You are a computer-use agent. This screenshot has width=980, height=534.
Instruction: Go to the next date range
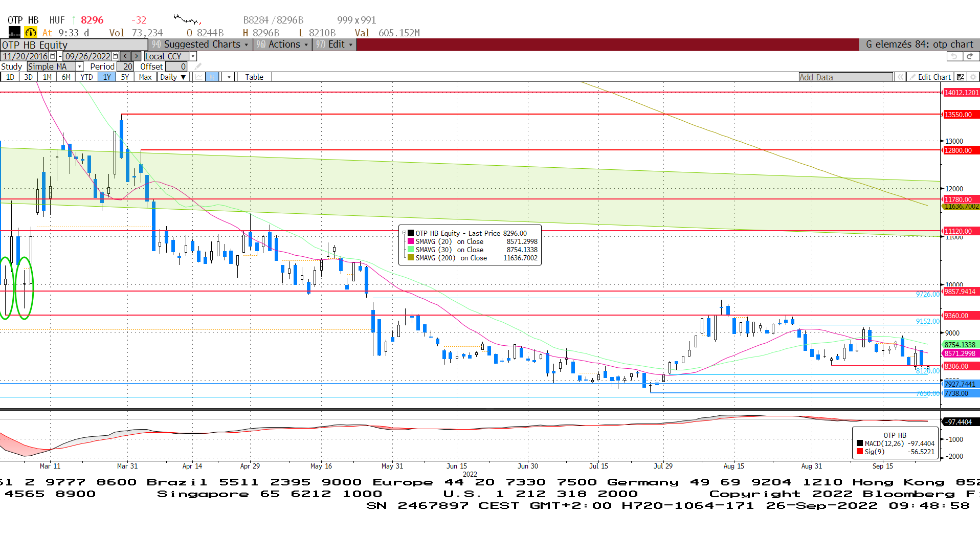pos(136,56)
